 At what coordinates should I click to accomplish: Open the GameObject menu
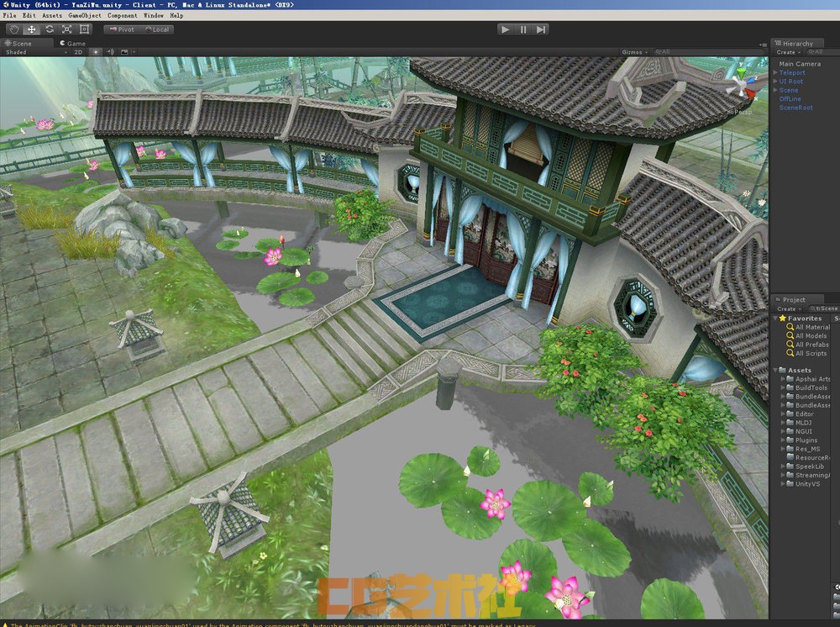pyautogui.click(x=85, y=15)
